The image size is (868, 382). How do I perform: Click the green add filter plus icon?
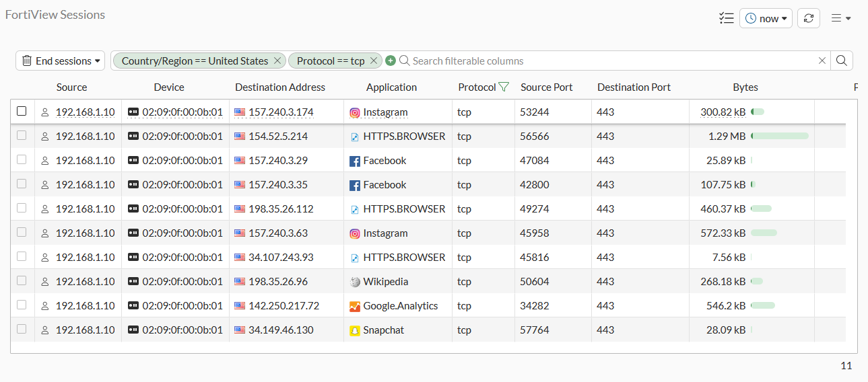click(x=391, y=61)
